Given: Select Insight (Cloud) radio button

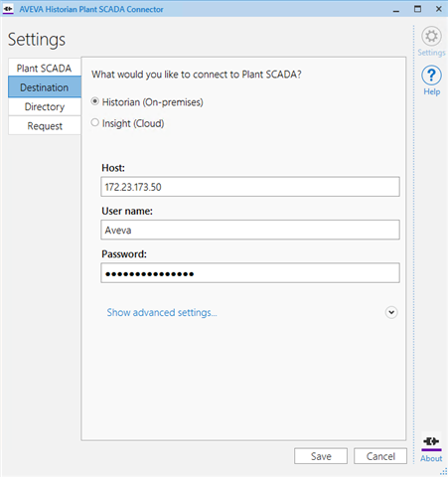Looking at the screenshot, I should coord(95,122).
